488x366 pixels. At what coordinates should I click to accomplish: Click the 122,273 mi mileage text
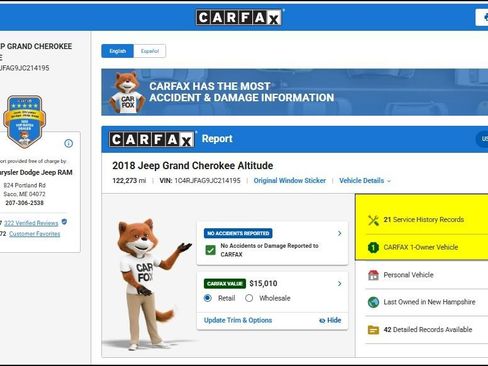(x=129, y=180)
